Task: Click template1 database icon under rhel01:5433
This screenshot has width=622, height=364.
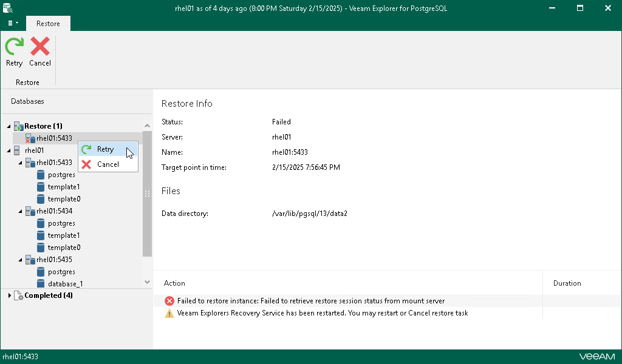Action: click(41, 187)
